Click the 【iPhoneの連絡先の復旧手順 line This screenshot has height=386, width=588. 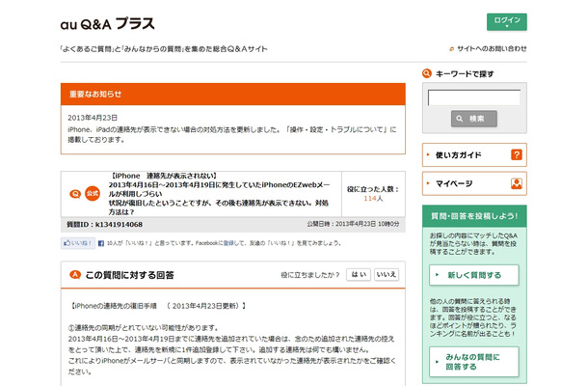pyautogui.click(x=158, y=306)
